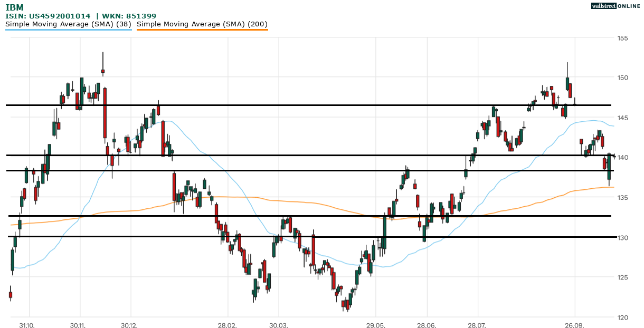Click the 140 price axis label
The height and width of the screenshot is (328, 644).
[622, 158]
